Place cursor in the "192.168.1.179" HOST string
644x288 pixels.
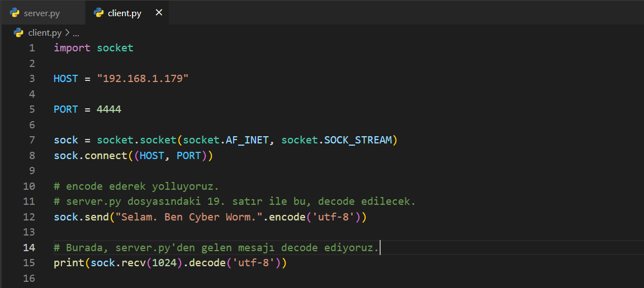(x=143, y=79)
